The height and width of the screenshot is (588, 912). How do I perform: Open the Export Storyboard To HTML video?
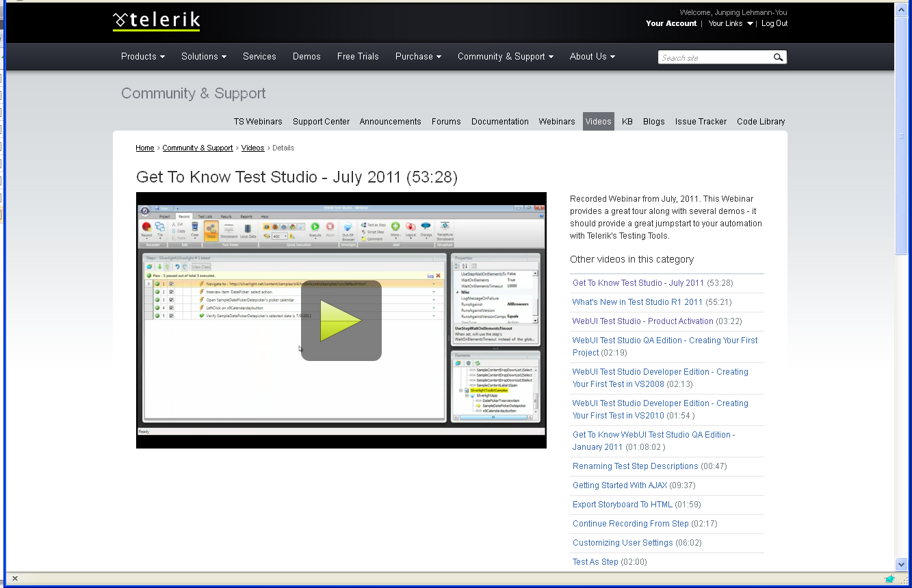point(623,505)
